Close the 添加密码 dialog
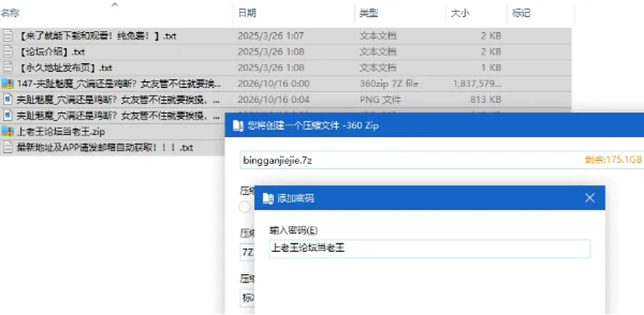The height and width of the screenshot is (315, 644). 590,198
